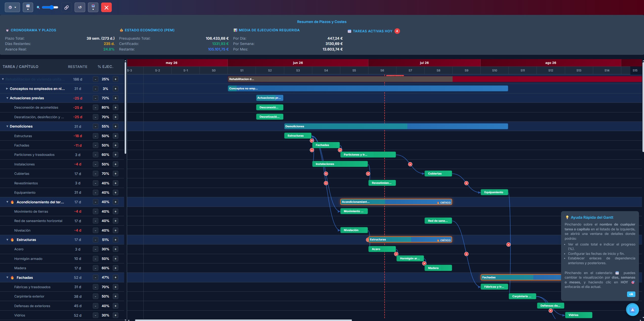The image size is (644, 321).
Task: Remove link marker above Vidrios bar
Action: pyautogui.click(x=550, y=311)
